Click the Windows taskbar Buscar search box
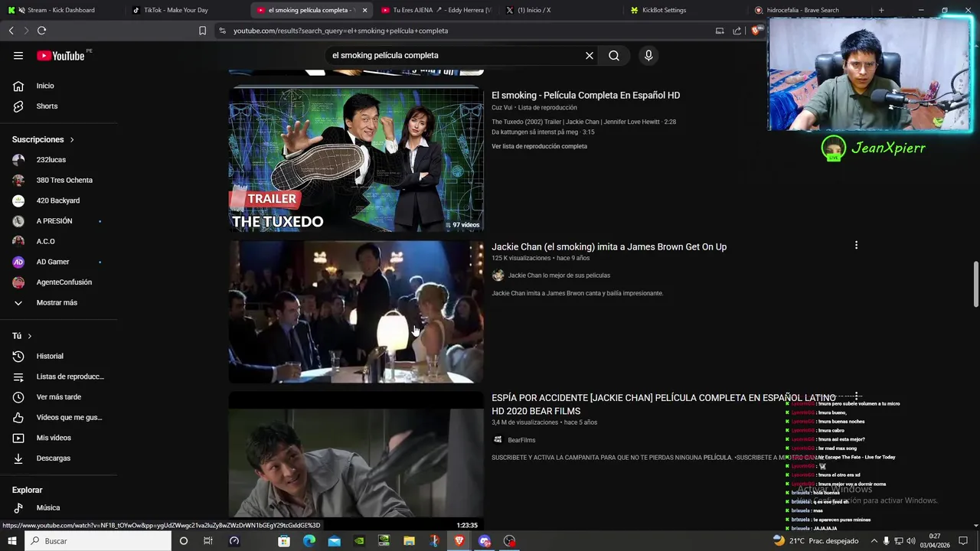This screenshot has height=551, width=980. pos(97,541)
